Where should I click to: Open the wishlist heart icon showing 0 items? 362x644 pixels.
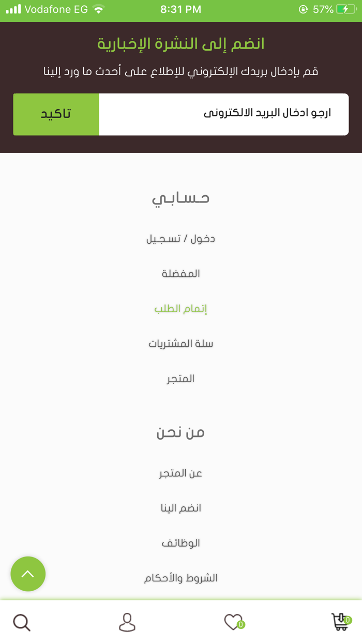click(234, 622)
